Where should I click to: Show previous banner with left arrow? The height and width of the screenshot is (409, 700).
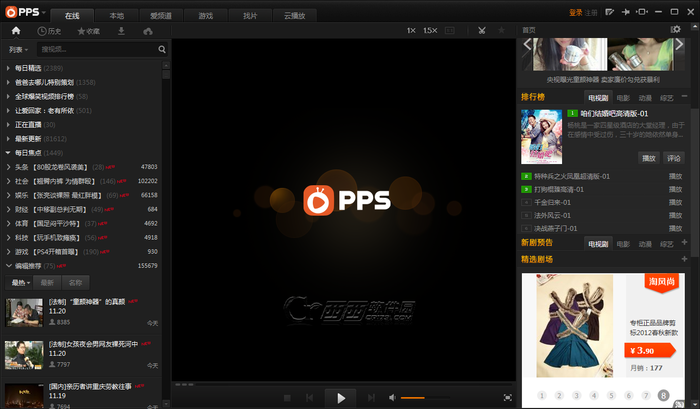pyautogui.click(x=527, y=44)
